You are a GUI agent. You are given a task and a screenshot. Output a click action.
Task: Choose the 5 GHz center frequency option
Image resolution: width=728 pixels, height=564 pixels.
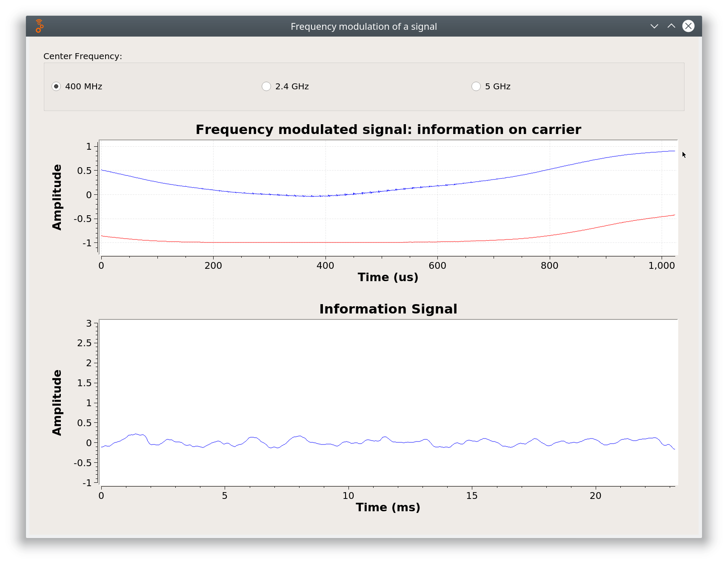pos(476,86)
